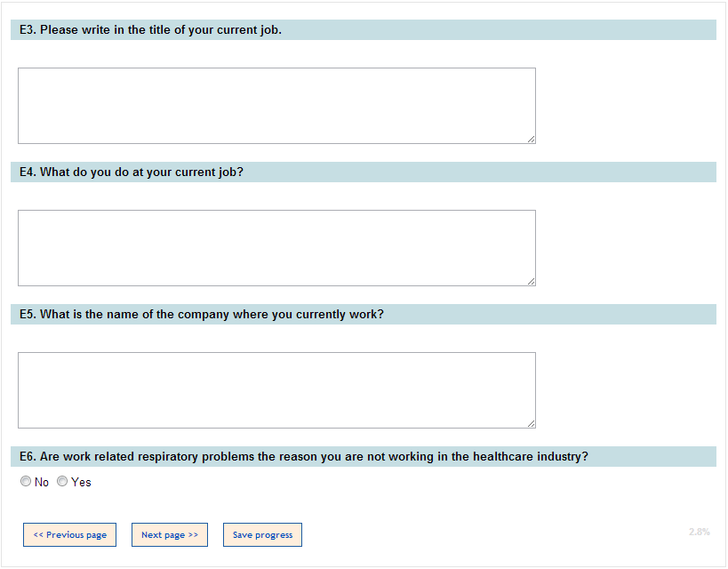This screenshot has height=569, width=728.
Task: Click resize grip on the E4 answer box
Action: [531, 281]
